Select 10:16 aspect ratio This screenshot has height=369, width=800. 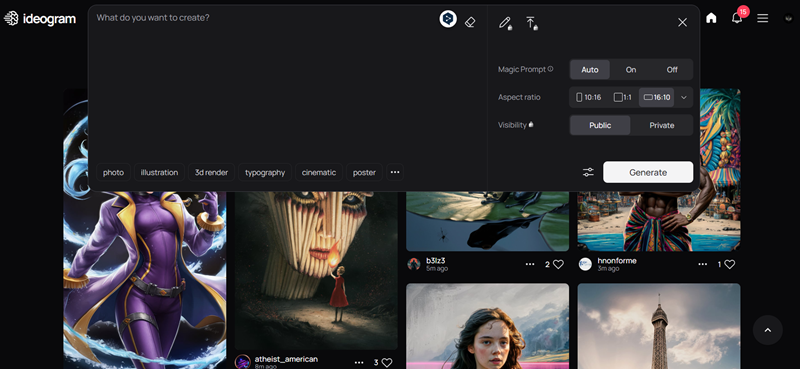(589, 97)
